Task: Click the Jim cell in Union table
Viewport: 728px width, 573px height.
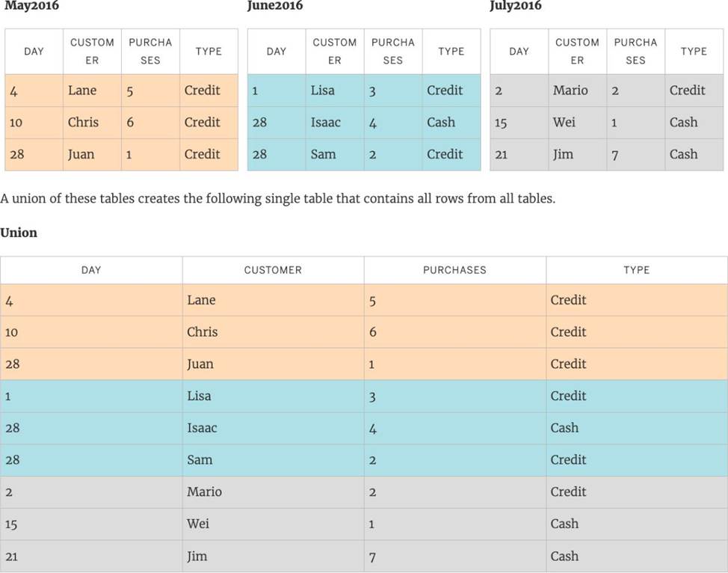Action: coord(273,556)
